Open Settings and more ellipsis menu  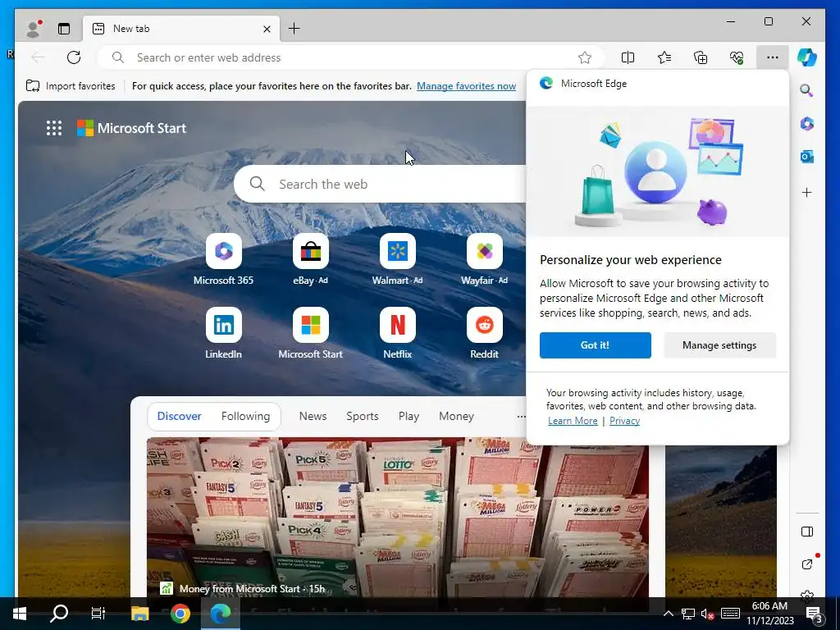point(773,57)
